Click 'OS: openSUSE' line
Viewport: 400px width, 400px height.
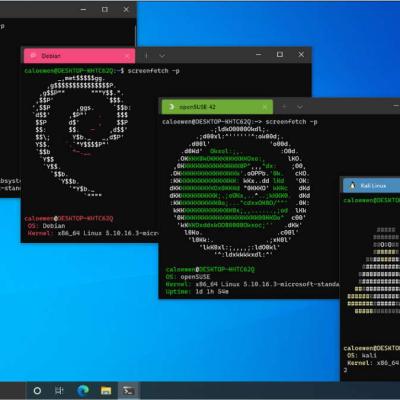[x=188, y=277]
